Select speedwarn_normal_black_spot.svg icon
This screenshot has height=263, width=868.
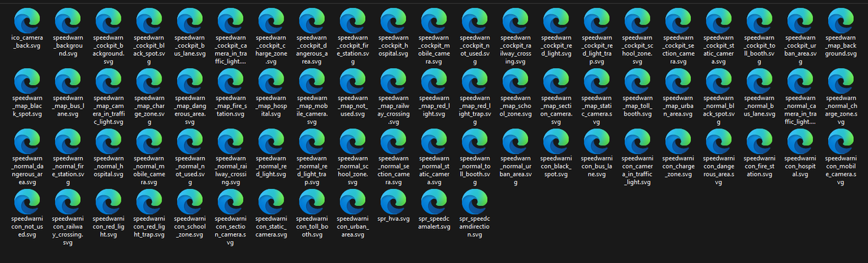(x=719, y=81)
